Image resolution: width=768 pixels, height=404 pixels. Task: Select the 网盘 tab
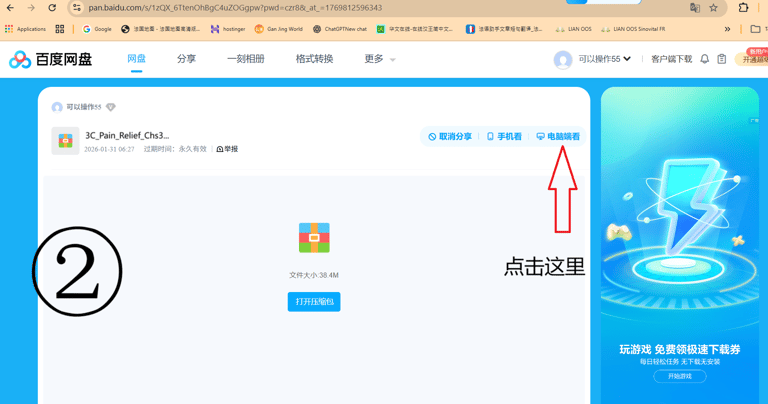pos(136,59)
